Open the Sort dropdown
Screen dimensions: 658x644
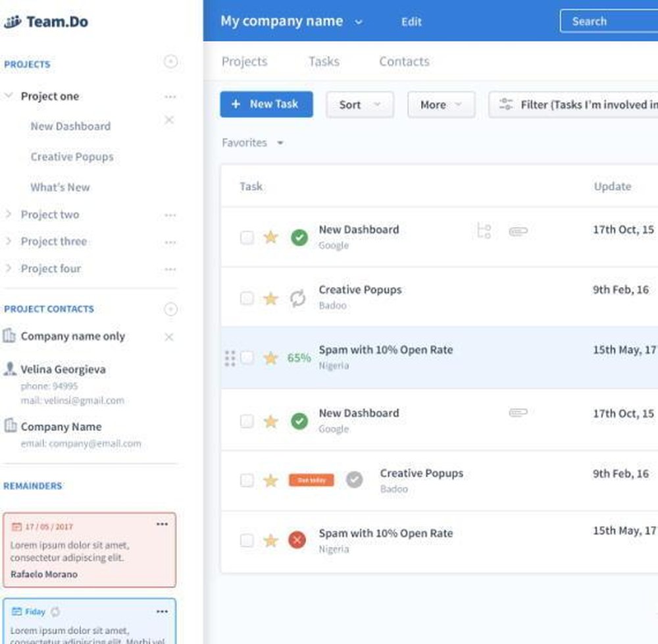(360, 105)
